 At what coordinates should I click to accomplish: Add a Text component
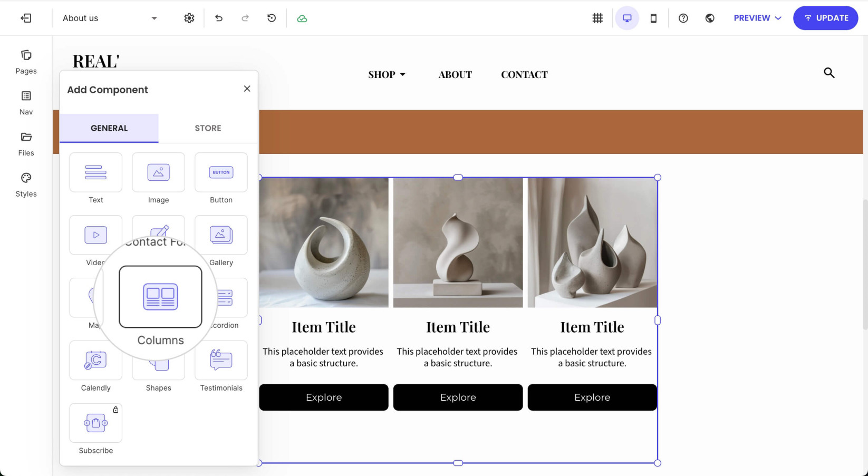96,172
